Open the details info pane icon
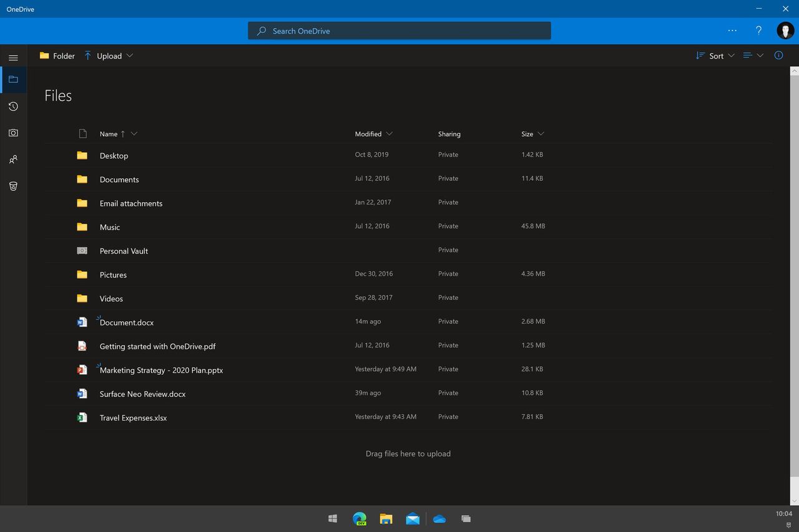 [x=778, y=56]
